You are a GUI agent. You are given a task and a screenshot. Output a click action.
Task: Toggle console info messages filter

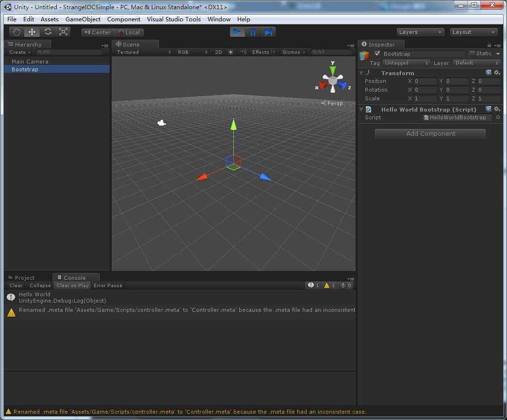(x=313, y=285)
